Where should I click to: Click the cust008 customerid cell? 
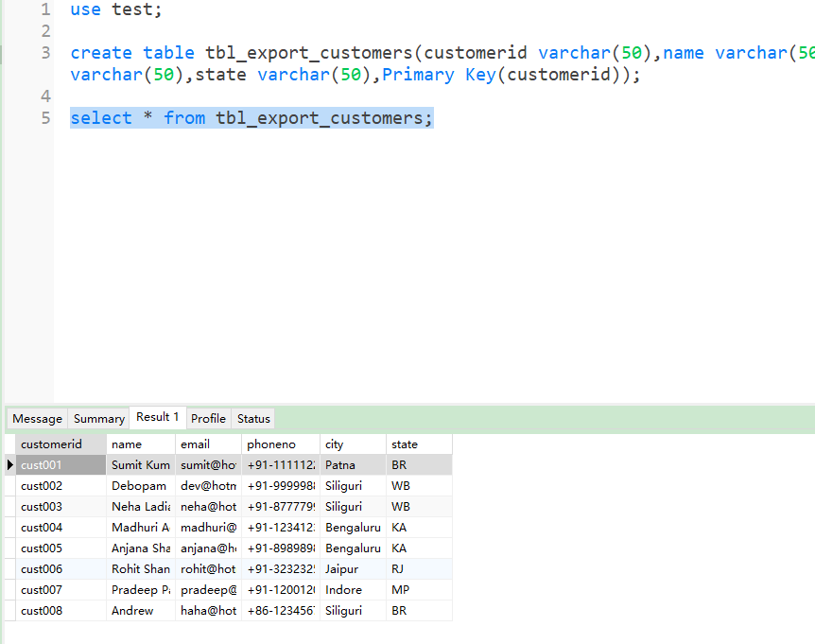tap(61, 611)
